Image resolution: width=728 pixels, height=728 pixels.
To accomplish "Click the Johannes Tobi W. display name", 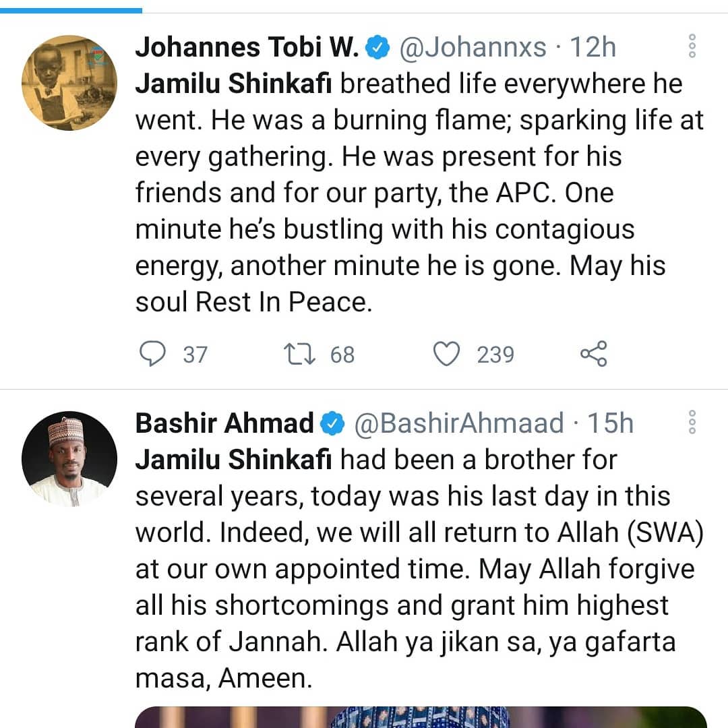I will pos(247,48).
